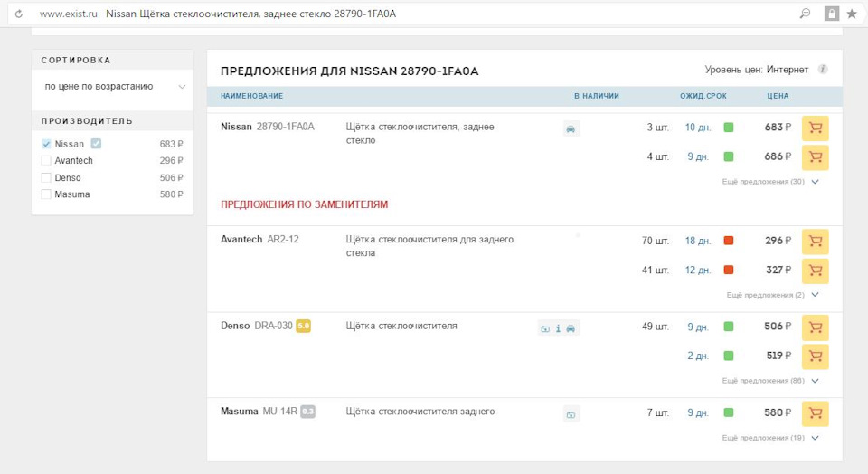868x474 pixels.
Task: Select the ПРЕДЛОЖЕНИЯ ПО ЗАМЕНИТЕЛЯМ heading
Action: pyautogui.click(x=305, y=204)
